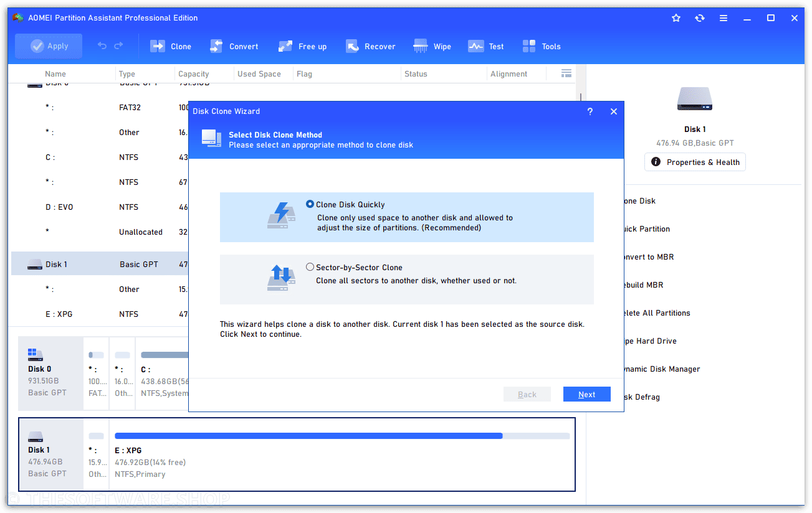
Task: Click the Disk 1 drive icon in right panel
Action: tap(695, 100)
